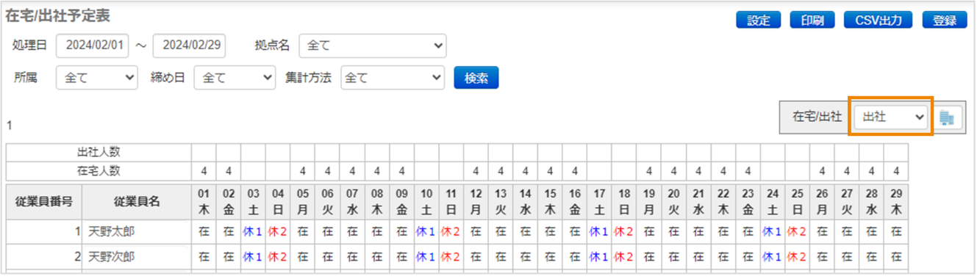Edit the start date field 2024/02/01

[x=93, y=46]
